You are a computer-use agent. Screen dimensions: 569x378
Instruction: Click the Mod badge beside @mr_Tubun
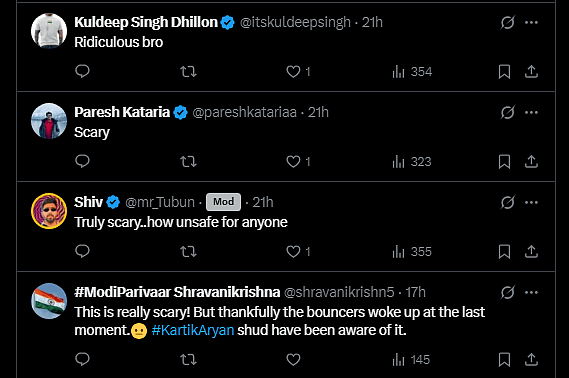pos(223,202)
